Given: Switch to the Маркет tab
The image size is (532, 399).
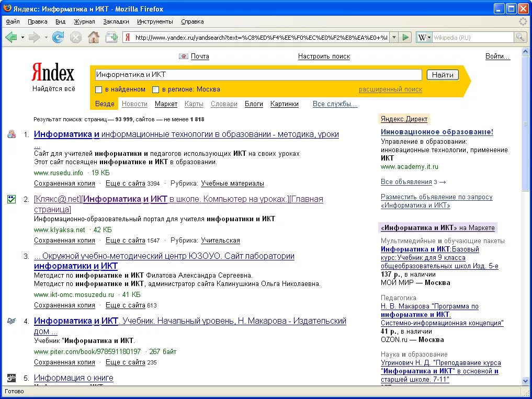Looking at the screenshot, I should [x=166, y=104].
